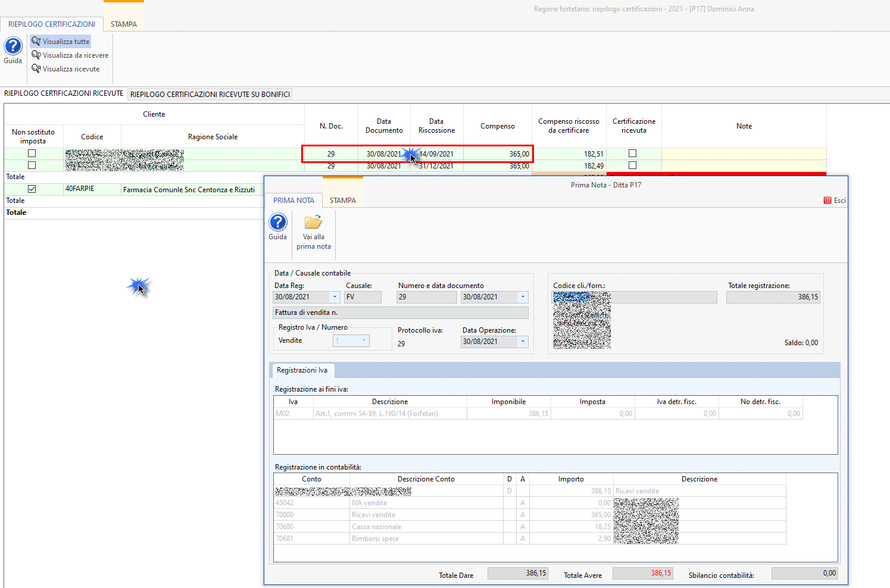The image size is (890, 588).
Task: Select the 45042 IVA vendite account row
Action: [x=530, y=503]
